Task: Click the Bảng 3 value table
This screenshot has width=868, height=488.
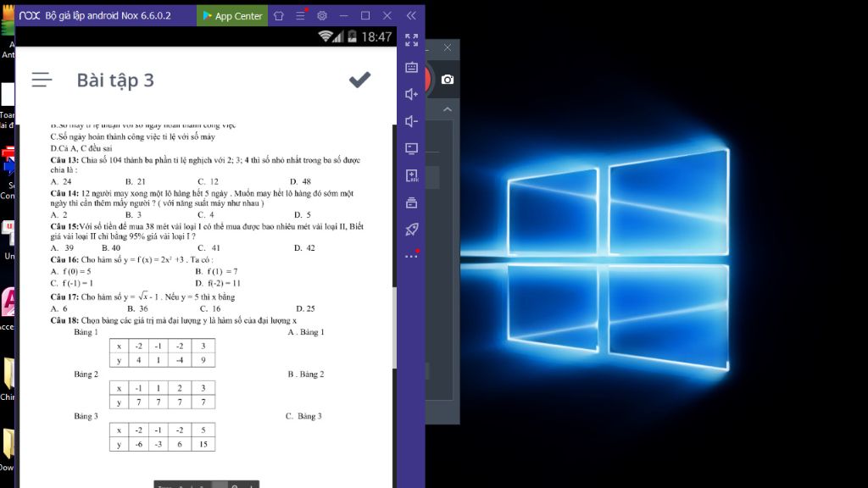Action: 162,436
